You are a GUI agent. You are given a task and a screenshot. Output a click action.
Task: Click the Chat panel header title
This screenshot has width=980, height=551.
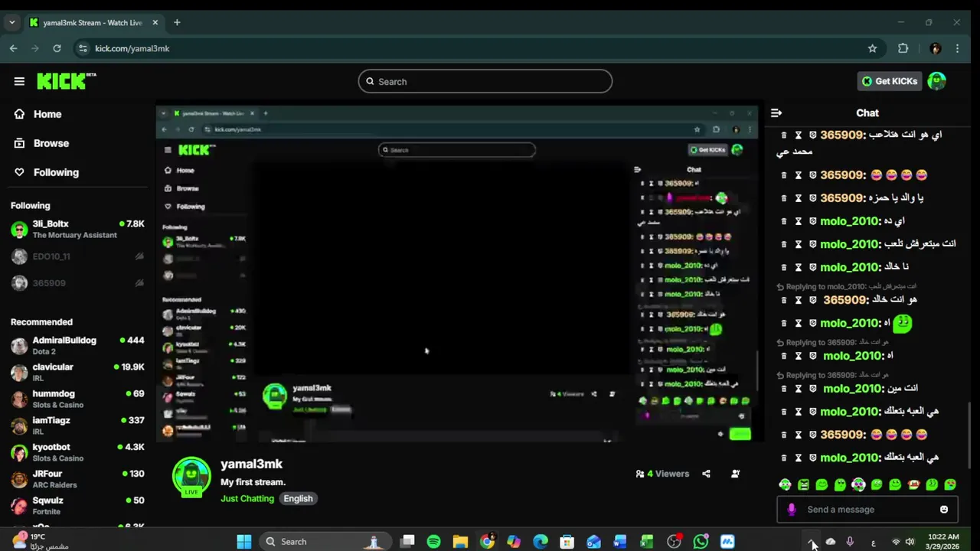867,112
